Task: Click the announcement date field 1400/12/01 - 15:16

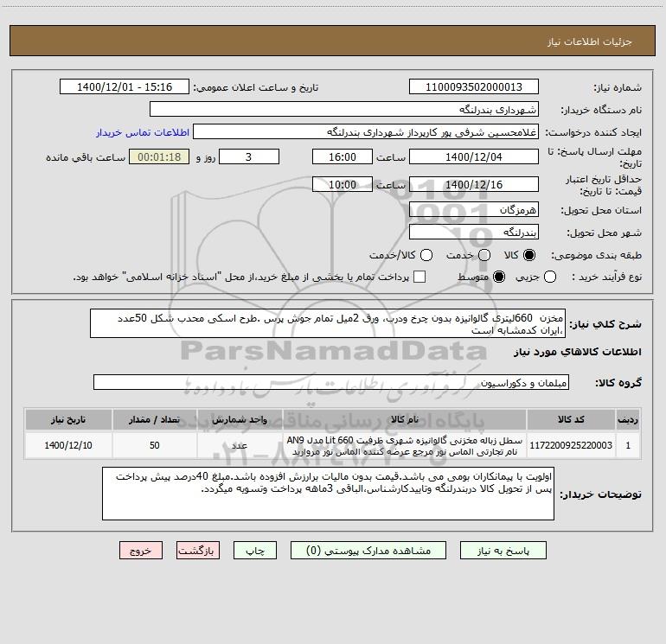Action: coord(125,86)
